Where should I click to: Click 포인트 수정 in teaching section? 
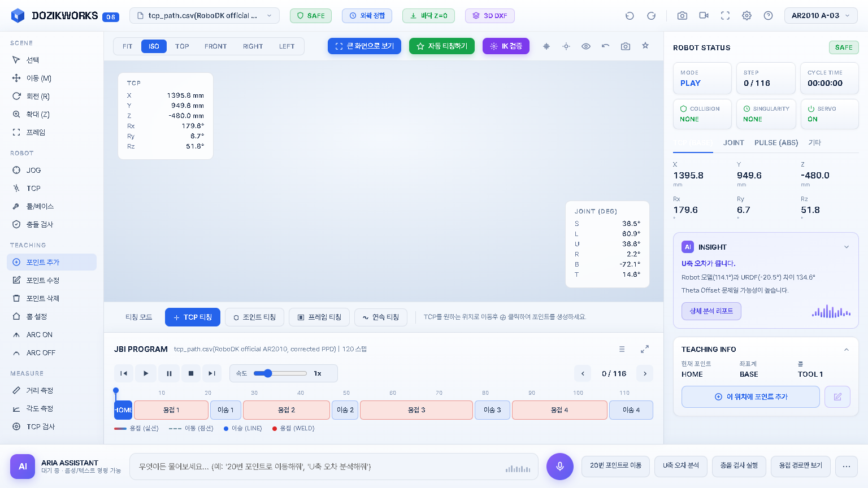[51, 280]
